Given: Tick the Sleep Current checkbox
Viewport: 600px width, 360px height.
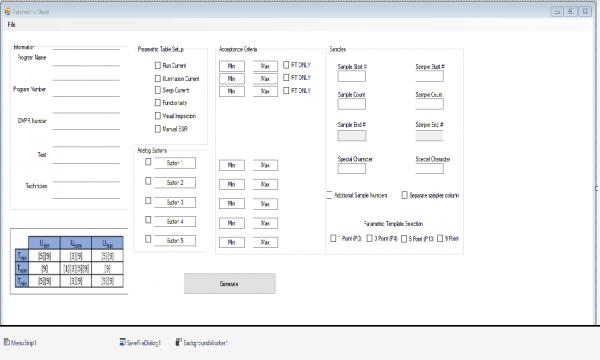Looking at the screenshot, I should pyautogui.click(x=158, y=90).
